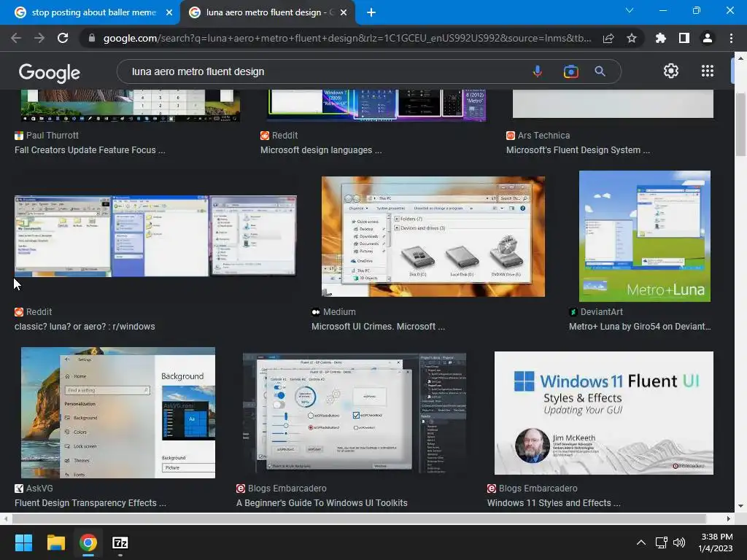Screen dimensions: 747x560
Task: Close the 'luna aero metro fluent design' tab
Action: point(344,13)
